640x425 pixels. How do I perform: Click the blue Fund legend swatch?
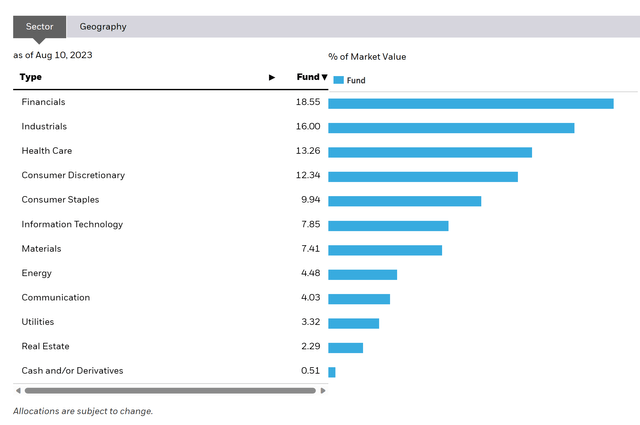click(338, 80)
